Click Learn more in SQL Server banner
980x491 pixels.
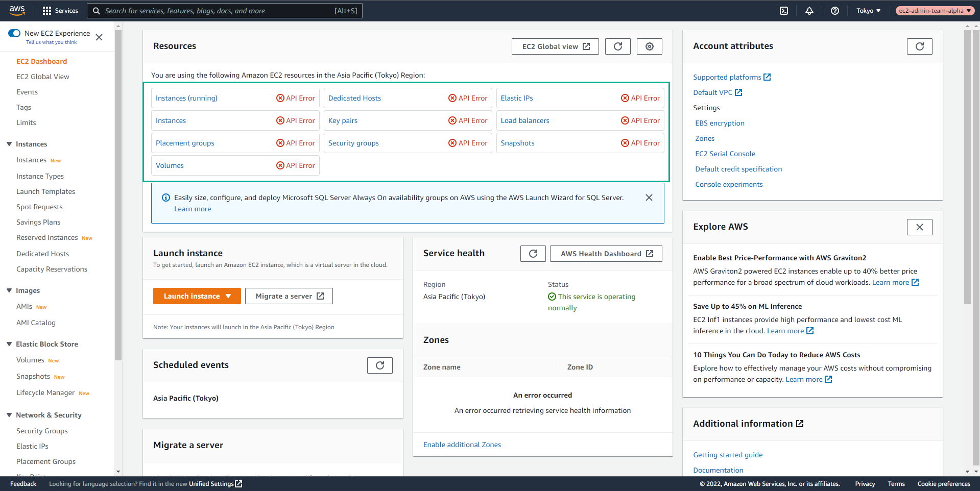[193, 209]
